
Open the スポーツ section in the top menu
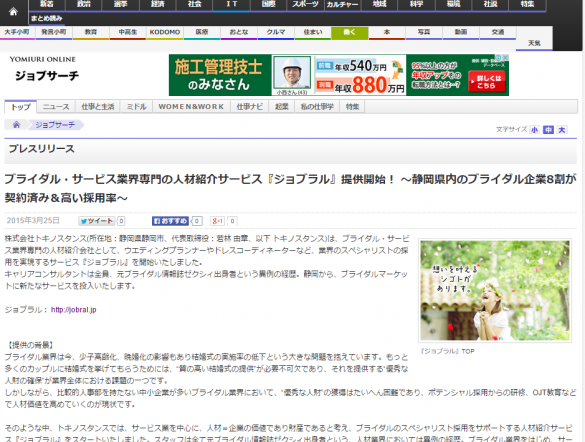(305, 4)
